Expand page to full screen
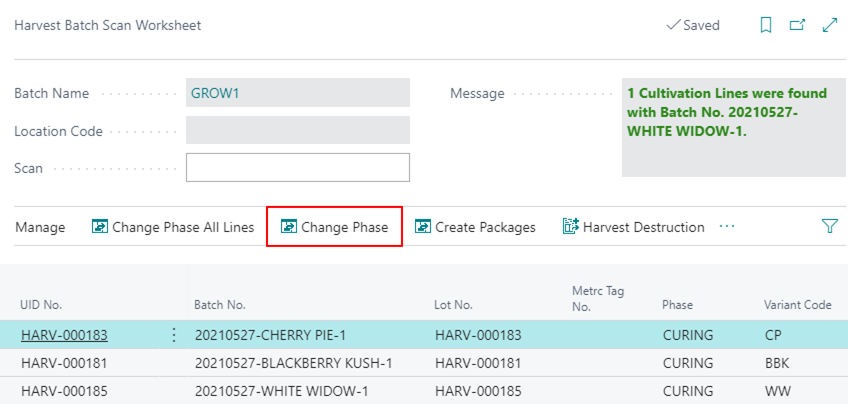 click(x=829, y=26)
